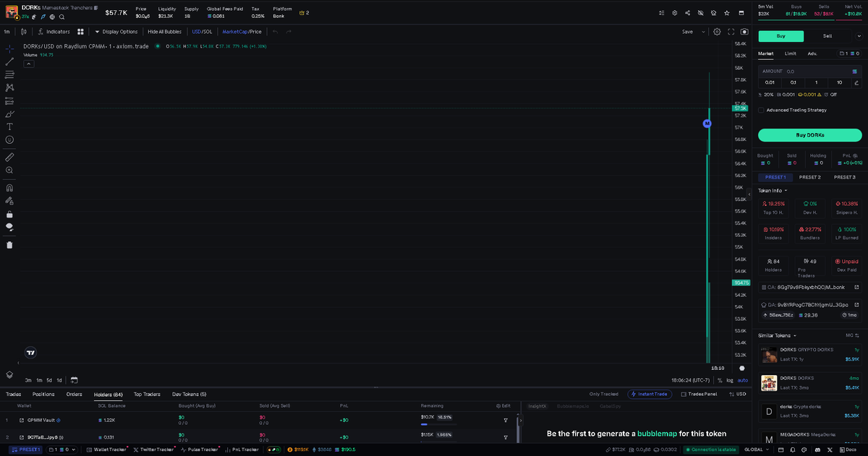Open the Save layout dropdown arrow
The height and width of the screenshot is (456, 868).
point(703,32)
